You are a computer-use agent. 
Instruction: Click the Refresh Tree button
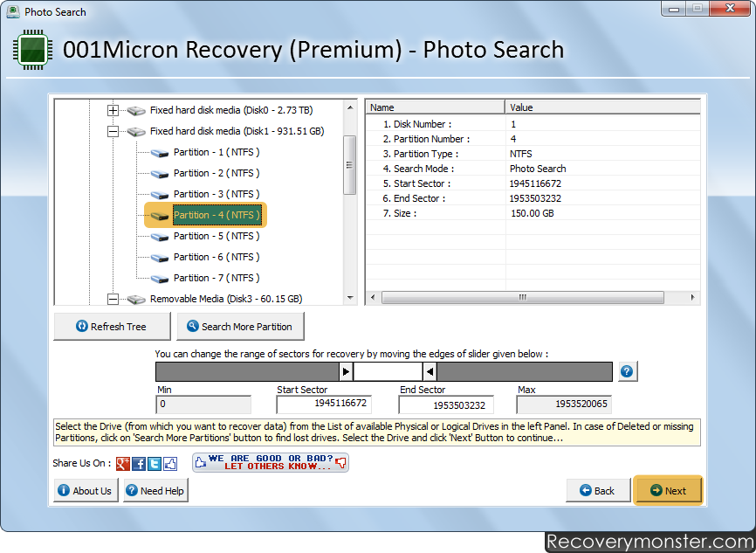(112, 326)
